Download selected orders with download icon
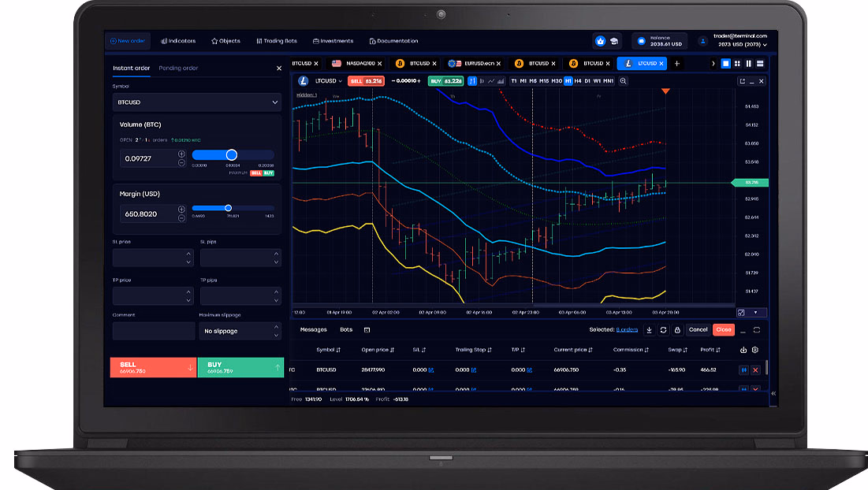This screenshot has height=490, width=868. pyautogui.click(x=650, y=329)
